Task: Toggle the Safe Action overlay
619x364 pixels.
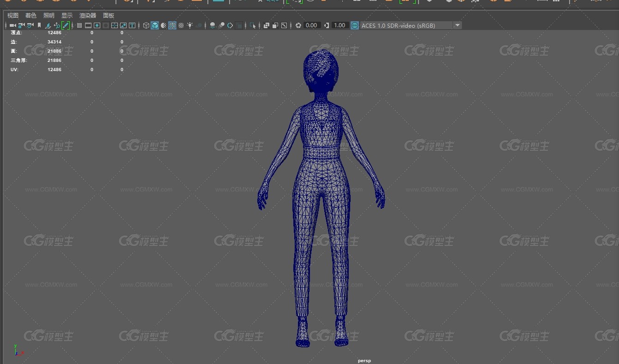Action: pyautogui.click(x=123, y=25)
